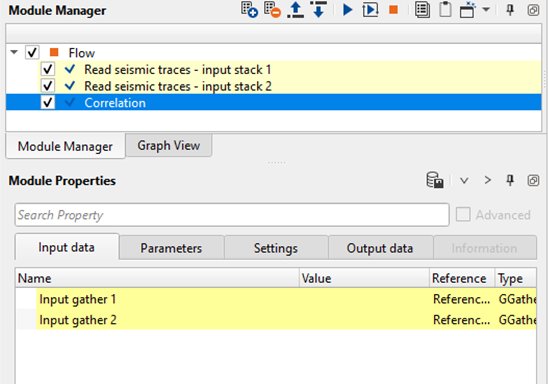Click the orange square Flow status icon
Image resolution: width=548 pixels, height=384 pixels.
(x=54, y=52)
